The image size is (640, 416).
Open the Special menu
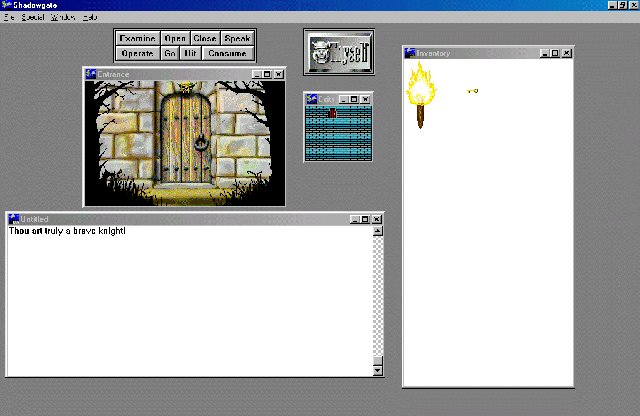32,18
